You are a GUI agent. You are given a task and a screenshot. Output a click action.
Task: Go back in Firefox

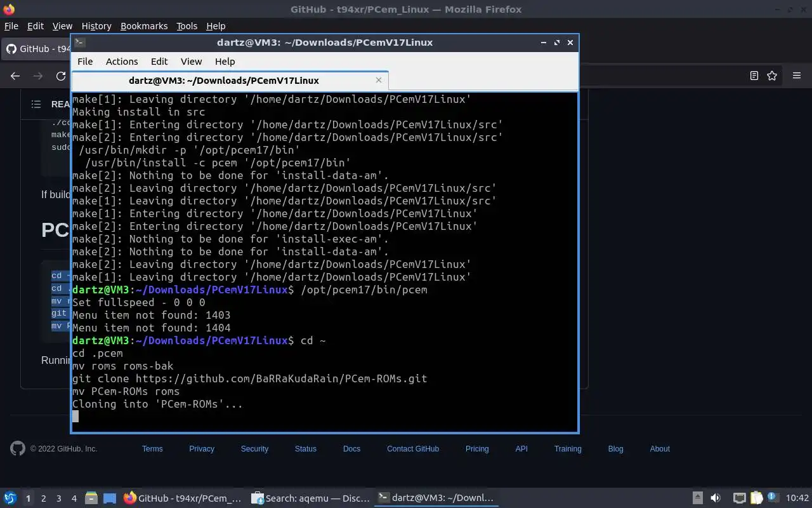[15, 76]
